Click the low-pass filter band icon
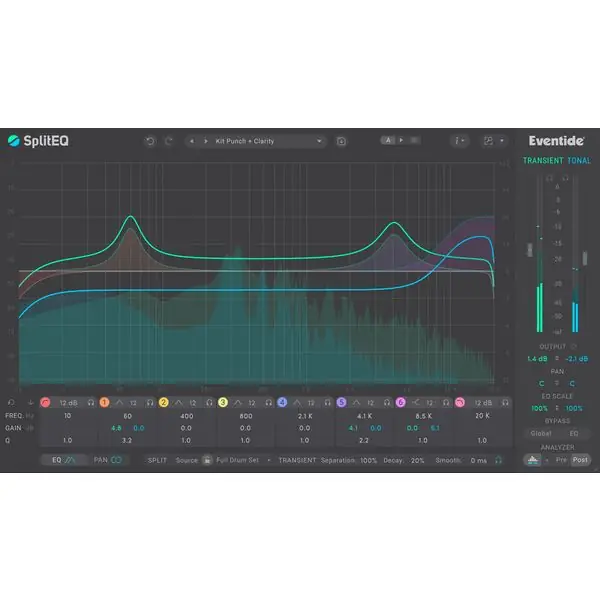The width and height of the screenshot is (600, 600). click(460, 403)
